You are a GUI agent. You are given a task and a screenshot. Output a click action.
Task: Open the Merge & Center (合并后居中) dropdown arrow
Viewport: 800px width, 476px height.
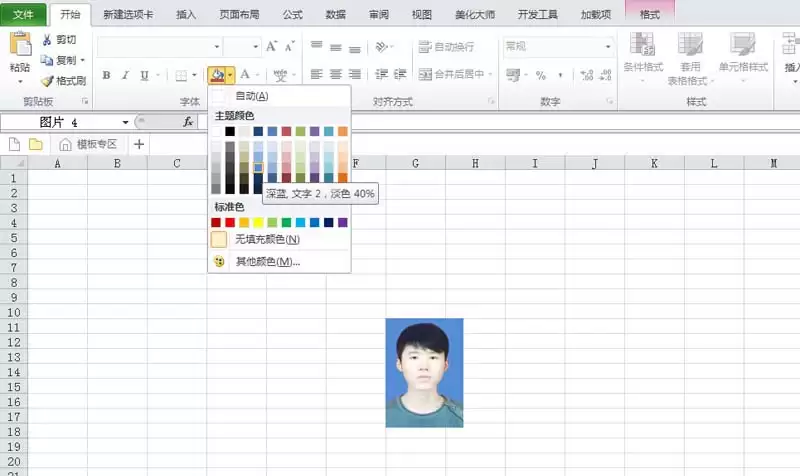490,74
